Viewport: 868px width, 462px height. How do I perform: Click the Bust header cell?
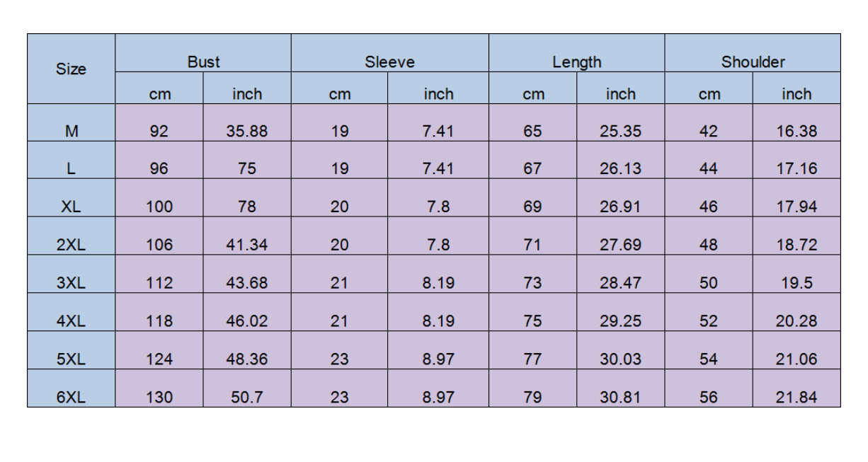click(203, 62)
